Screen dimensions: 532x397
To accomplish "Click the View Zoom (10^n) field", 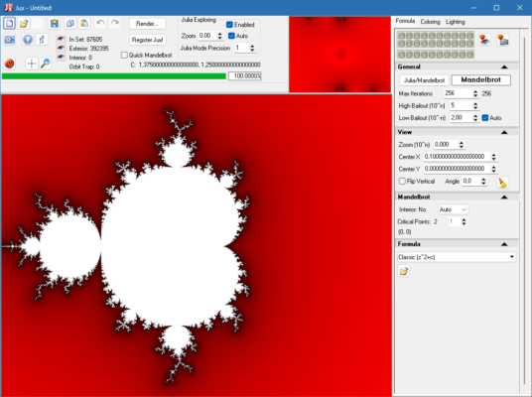I will (x=446, y=145).
